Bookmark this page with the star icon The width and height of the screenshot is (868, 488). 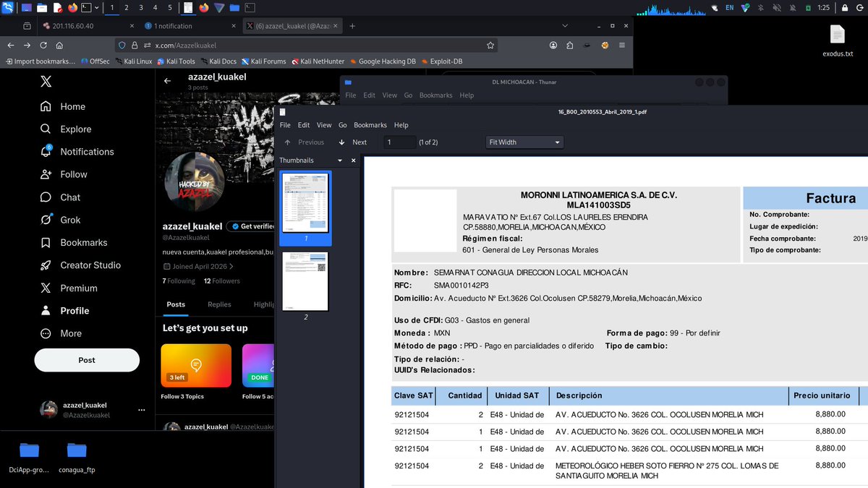point(490,45)
